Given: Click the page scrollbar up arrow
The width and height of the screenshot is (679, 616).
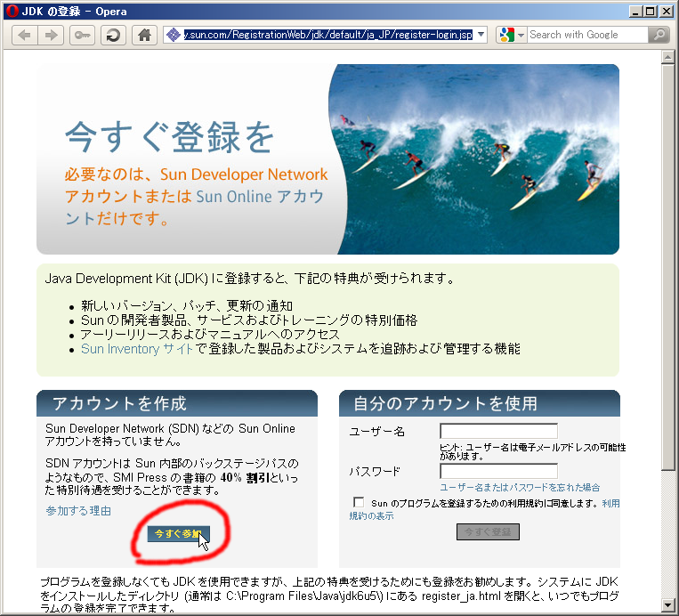Looking at the screenshot, I should [x=667, y=57].
